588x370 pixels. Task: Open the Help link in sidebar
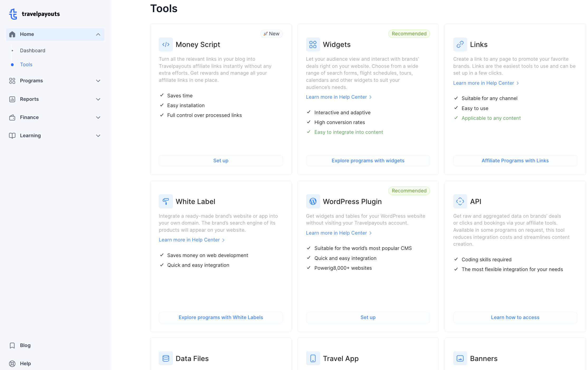25,364
